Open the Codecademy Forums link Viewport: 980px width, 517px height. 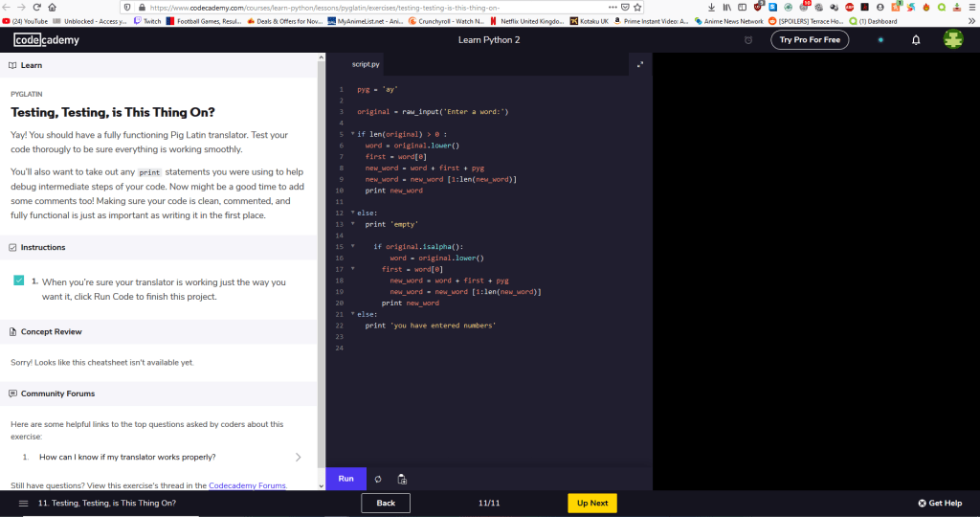click(247, 485)
